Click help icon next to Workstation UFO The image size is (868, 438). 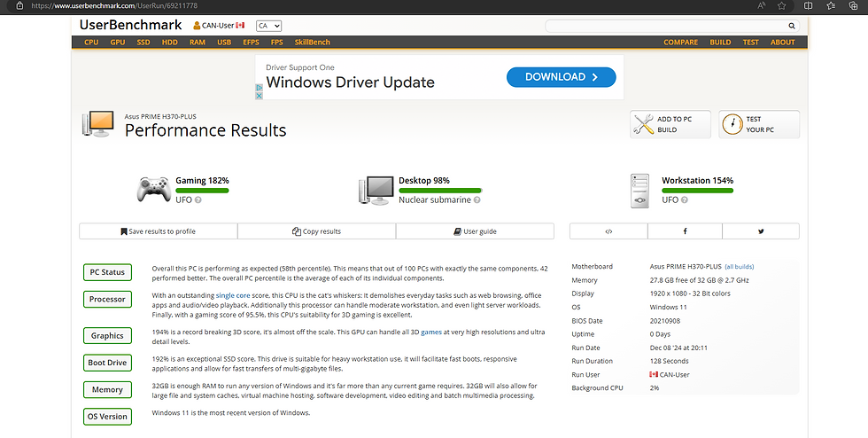[x=685, y=200]
